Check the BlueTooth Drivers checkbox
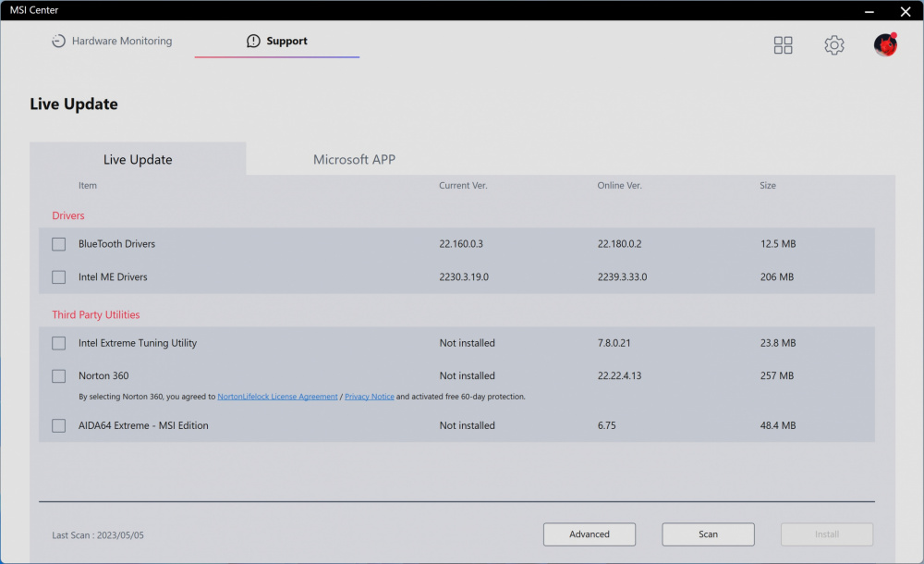The image size is (924, 564). [58, 244]
